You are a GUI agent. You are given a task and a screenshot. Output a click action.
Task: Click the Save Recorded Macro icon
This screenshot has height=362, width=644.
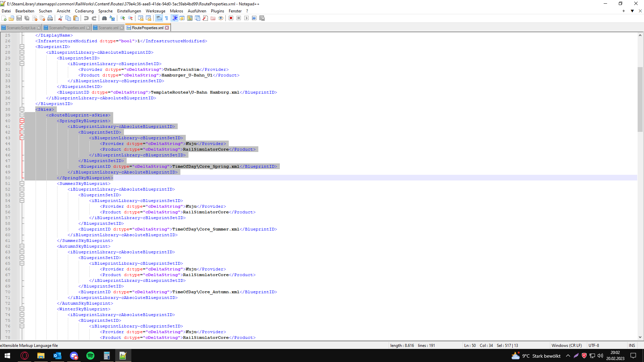(262, 18)
